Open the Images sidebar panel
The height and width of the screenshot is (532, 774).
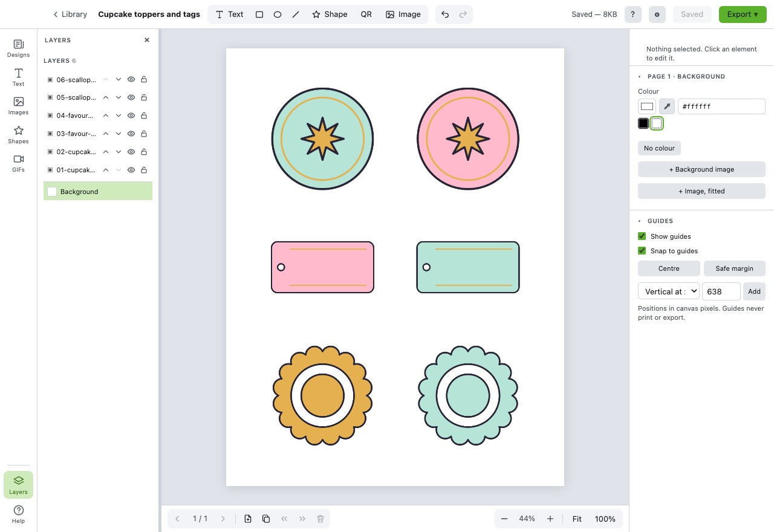(18, 106)
